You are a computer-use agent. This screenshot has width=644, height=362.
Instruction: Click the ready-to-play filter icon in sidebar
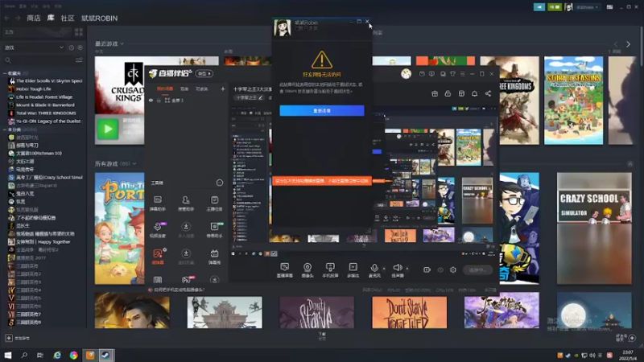[80, 47]
